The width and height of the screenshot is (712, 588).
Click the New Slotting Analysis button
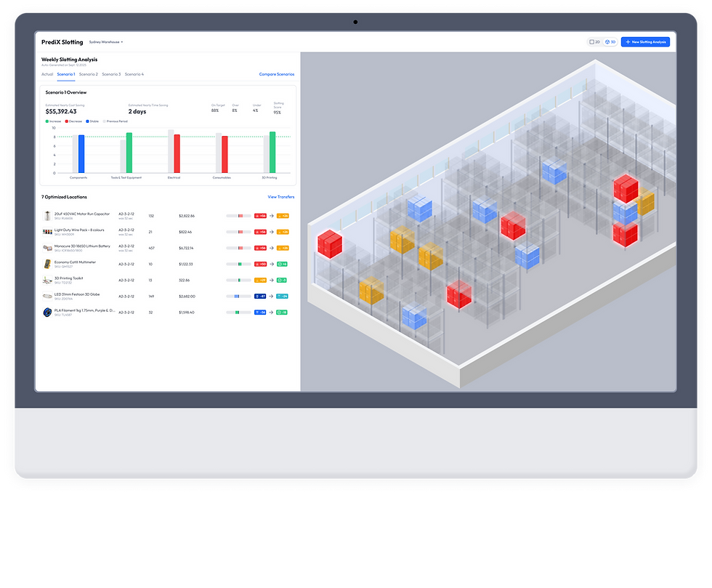[645, 41]
